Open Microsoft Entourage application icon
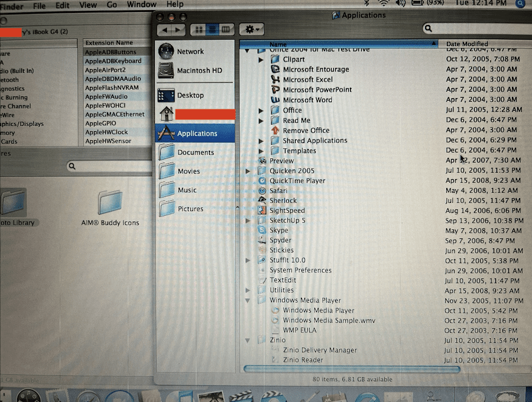 point(275,69)
